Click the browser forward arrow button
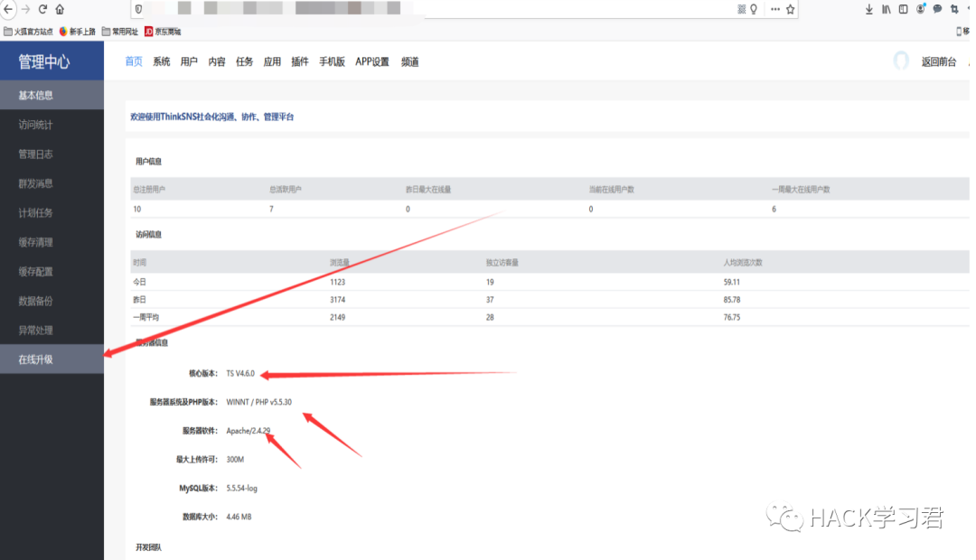This screenshot has height=560, width=976. coord(25,9)
